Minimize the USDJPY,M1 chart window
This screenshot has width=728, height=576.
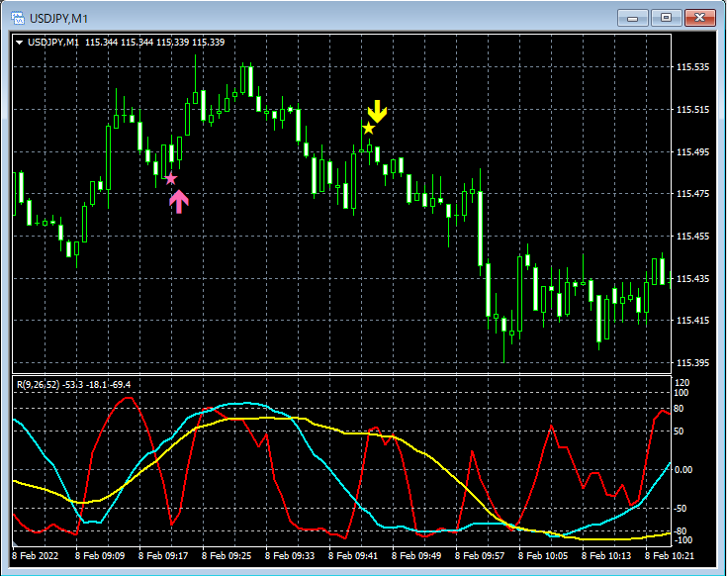pyautogui.click(x=632, y=18)
